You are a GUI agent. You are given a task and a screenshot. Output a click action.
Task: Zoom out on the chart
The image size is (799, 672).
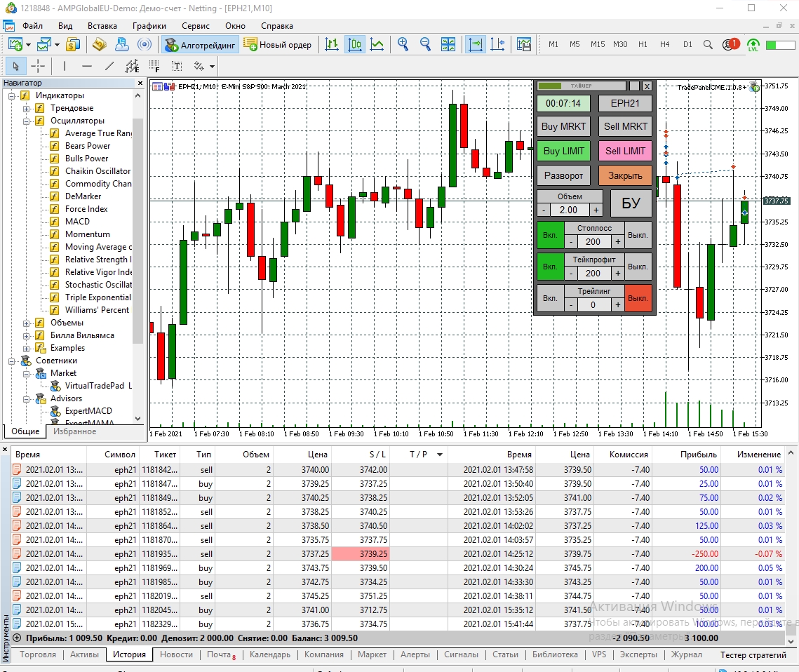coord(426,45)
